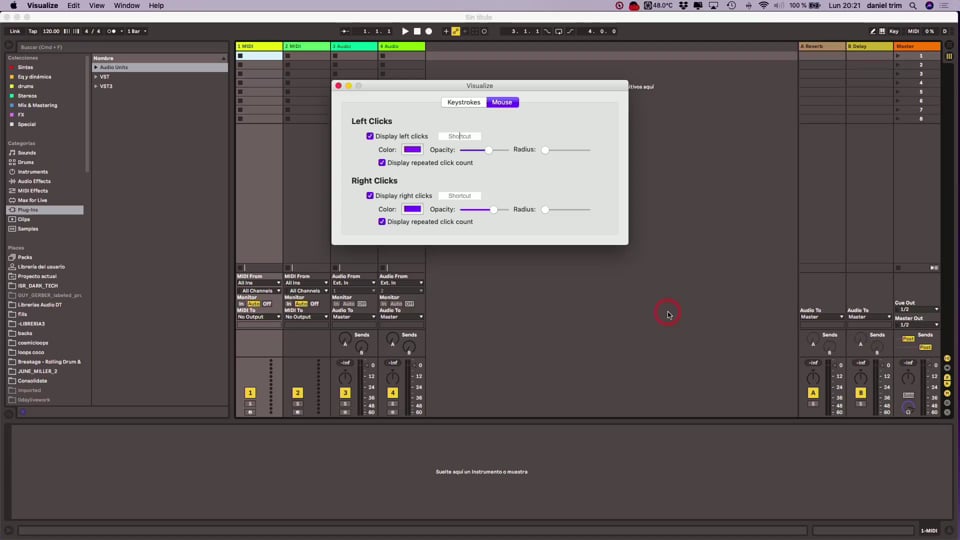Click the Shortcut button for left clicks
The width and height of the screenshot is (960, 540).
(460, 136)
